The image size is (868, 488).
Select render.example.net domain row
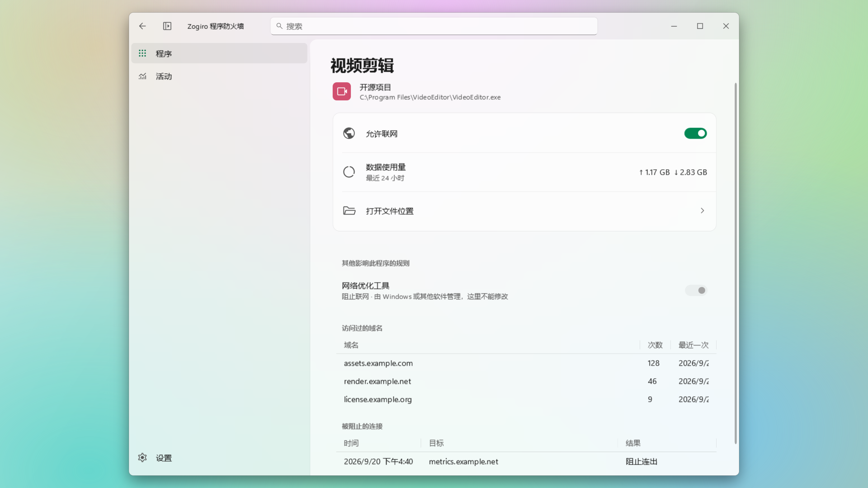(x=526, y=381)
